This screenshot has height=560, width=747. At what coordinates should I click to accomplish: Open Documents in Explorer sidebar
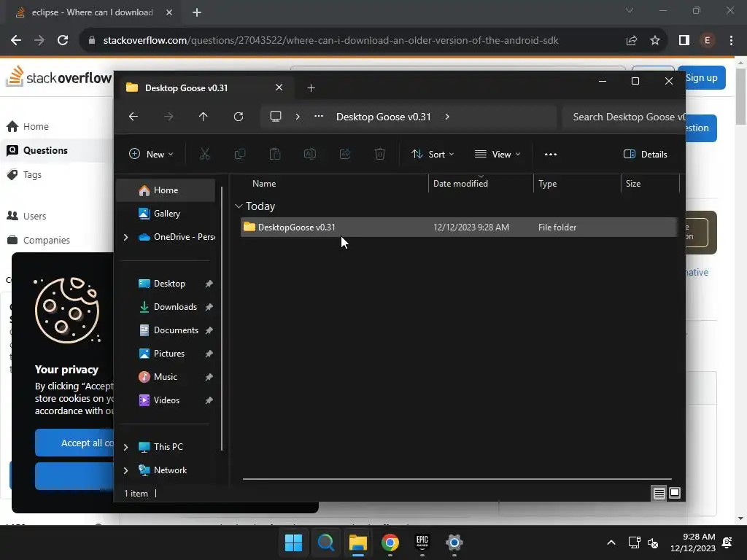pyautogui.click(x=166, y=330)
